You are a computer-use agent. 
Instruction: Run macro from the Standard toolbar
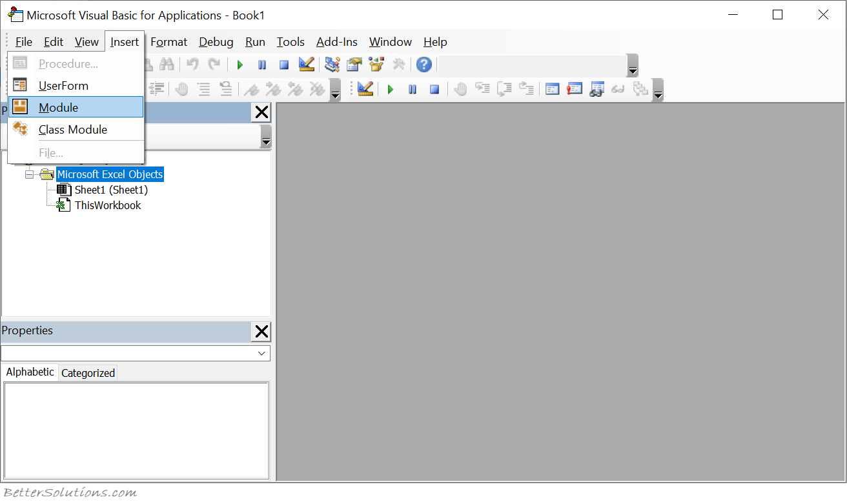tap(240, 65)
